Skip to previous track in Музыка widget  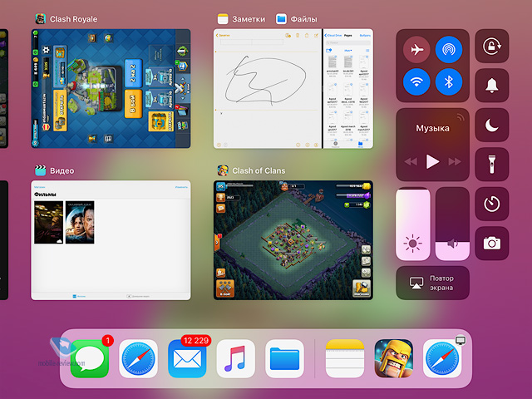(x=411, y=161)
